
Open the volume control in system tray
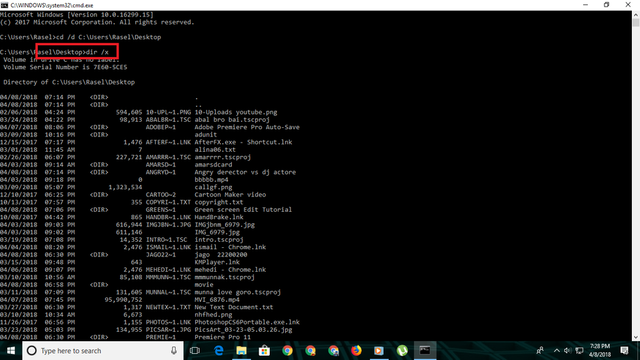click(x=568, y=351)
